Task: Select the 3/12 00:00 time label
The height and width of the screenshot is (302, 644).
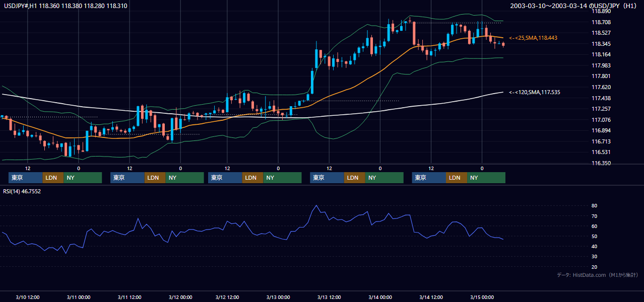Action: pos(180,297)
